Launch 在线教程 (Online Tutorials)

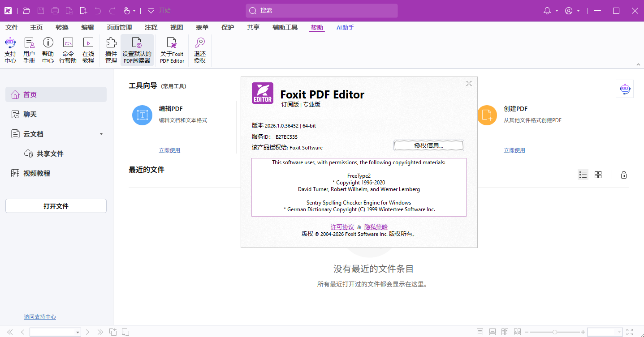pyautogui.click(x=88, y=48)
